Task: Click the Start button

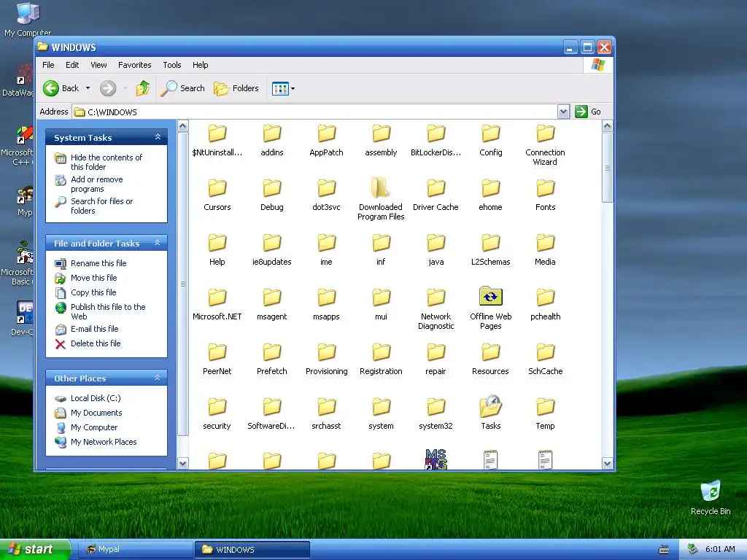Action: pyautogui.click(x=35, y=549)
